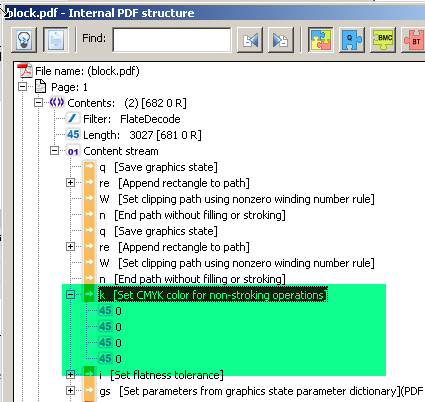Click the document page toolbar icon
The image size is (425, 402).
tap(56, 40)
